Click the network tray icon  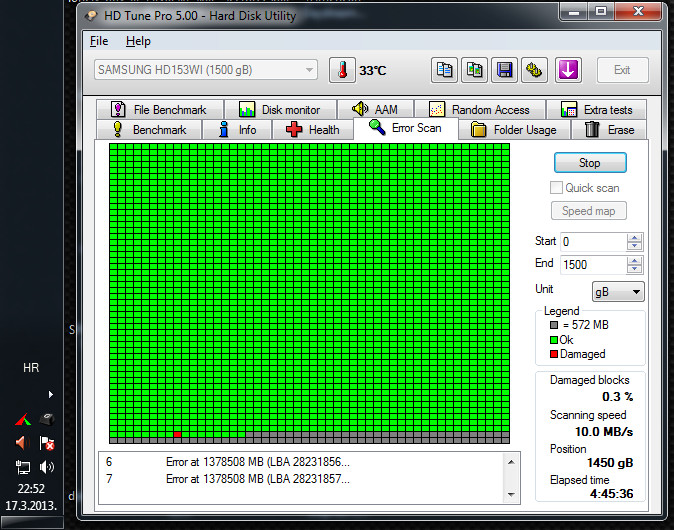[22, 467]
